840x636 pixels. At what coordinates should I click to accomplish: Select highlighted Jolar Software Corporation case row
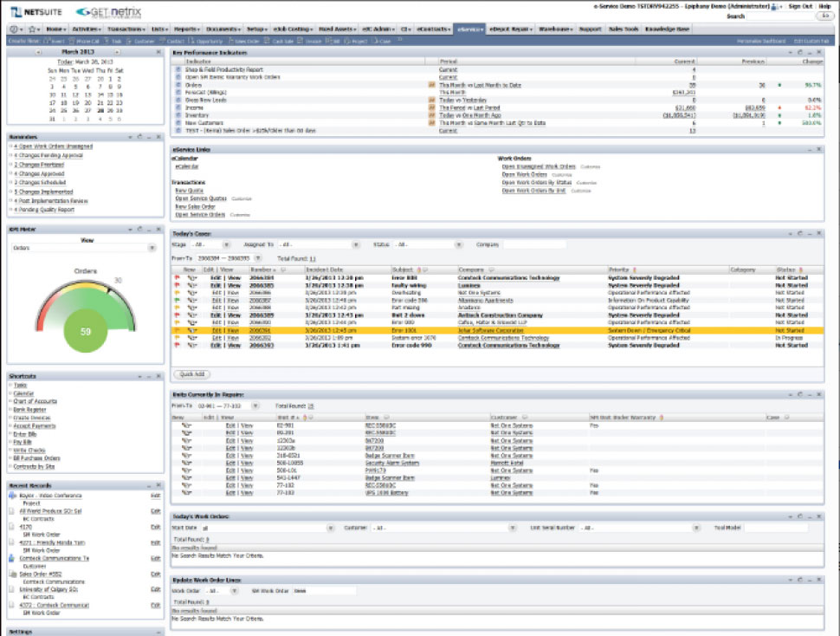[x=496, y=331]
